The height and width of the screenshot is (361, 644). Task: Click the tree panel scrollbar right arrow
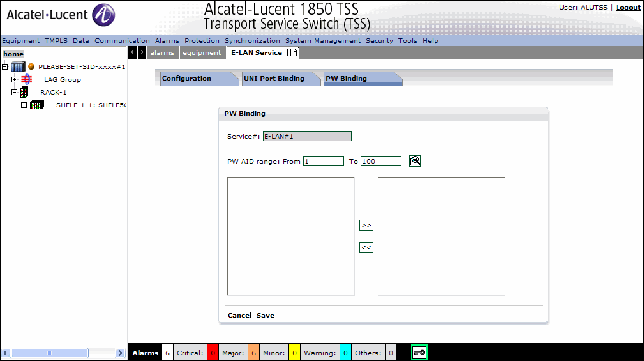tap(120, 353)
